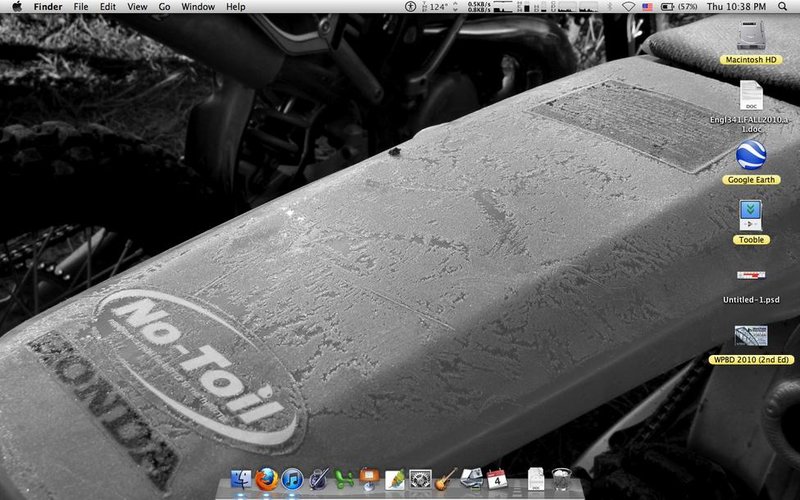
Task: Click the WPBD 2010 (2nd Ed) label
Action: (751, 360)
